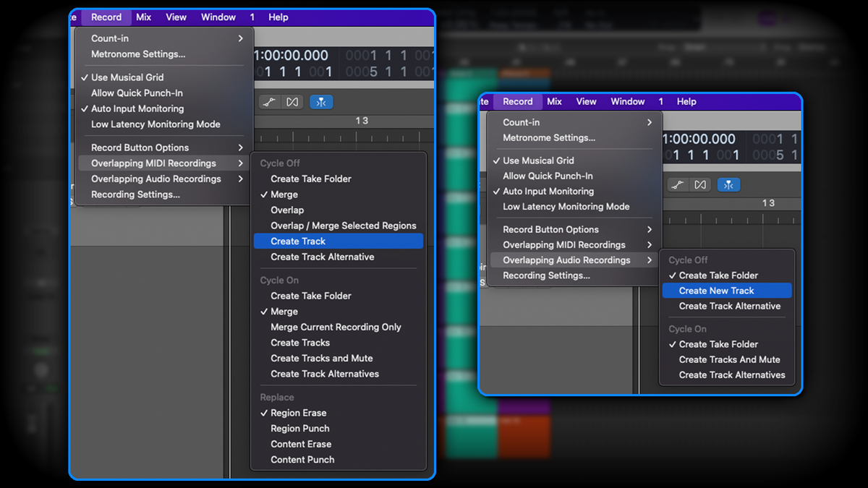
Task: Select the automation icon in the right window toolbar
Action: [677, 184]
